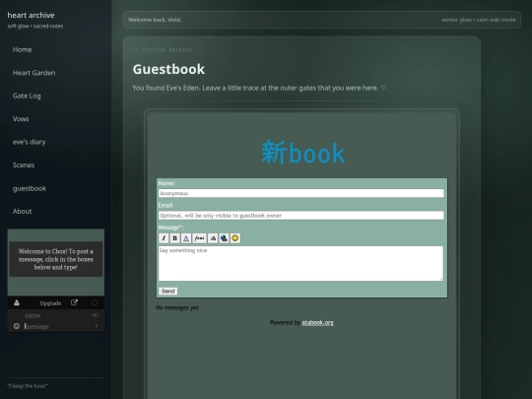Click into the 'Say something nice' message box
532x399 pixels.
click(x=300, y=263)
